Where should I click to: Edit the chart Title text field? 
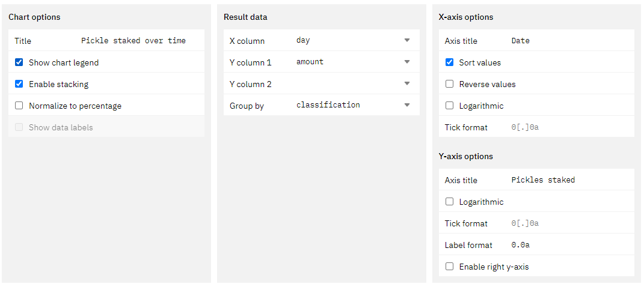(x=140, y=41)
